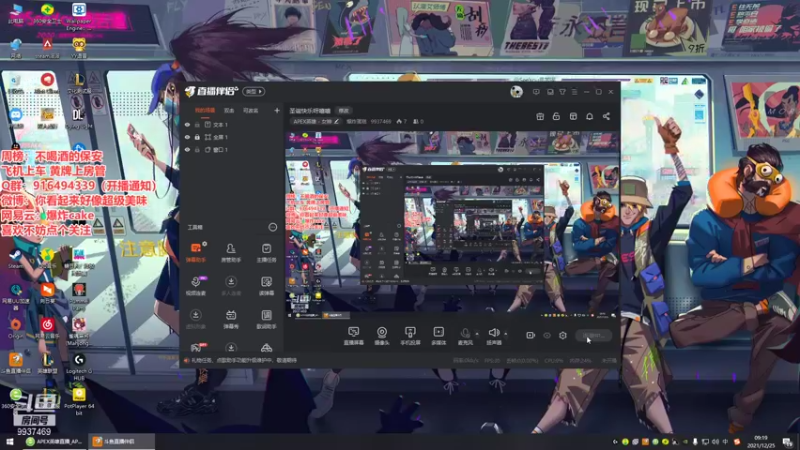
Task: Open the message icon in title bar
Action: click(536, 92)
